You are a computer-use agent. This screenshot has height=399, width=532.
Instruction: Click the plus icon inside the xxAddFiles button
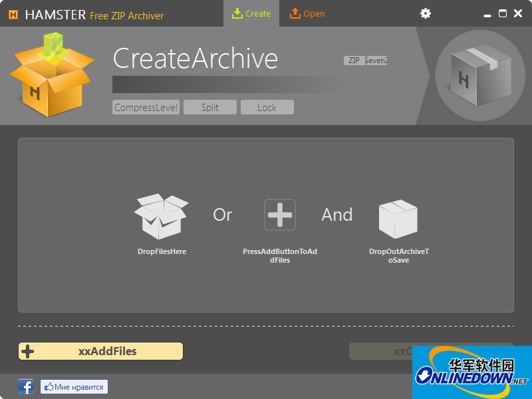point(26,351)
